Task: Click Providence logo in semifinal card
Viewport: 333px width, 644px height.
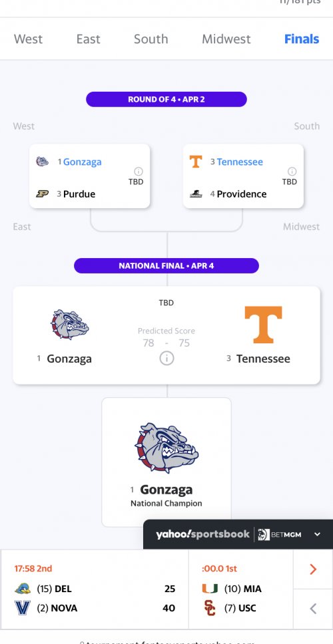Action: [196, 194]
